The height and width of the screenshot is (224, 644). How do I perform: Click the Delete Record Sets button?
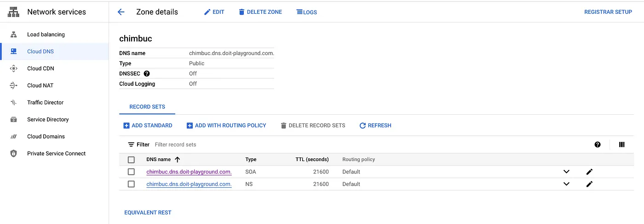[x=313, y=125]
